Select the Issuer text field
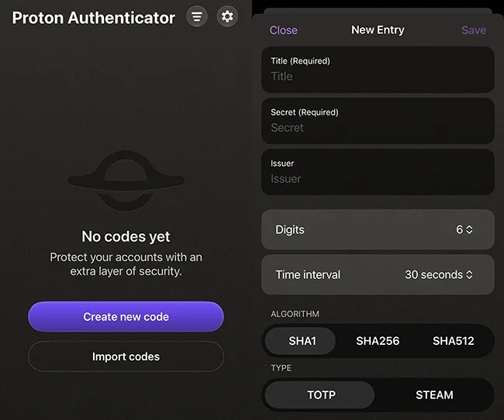 click(x=378, y=179)
